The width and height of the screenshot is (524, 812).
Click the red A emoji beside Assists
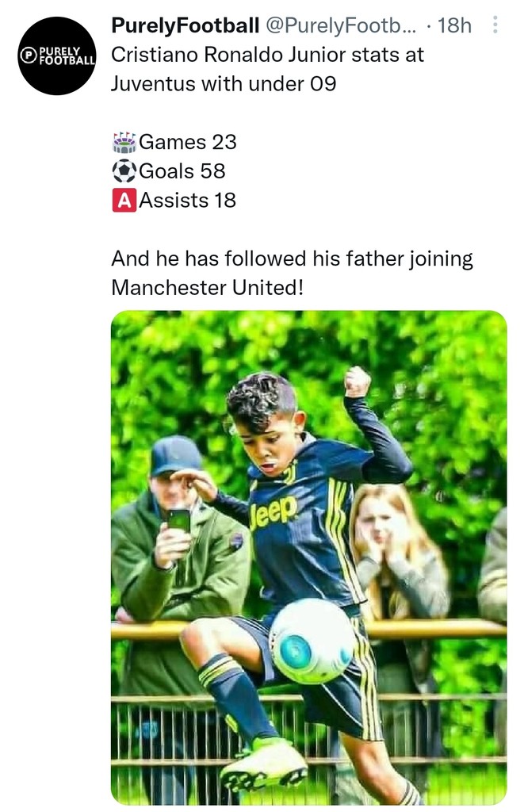pyautogui.click(x=124, y=201)
